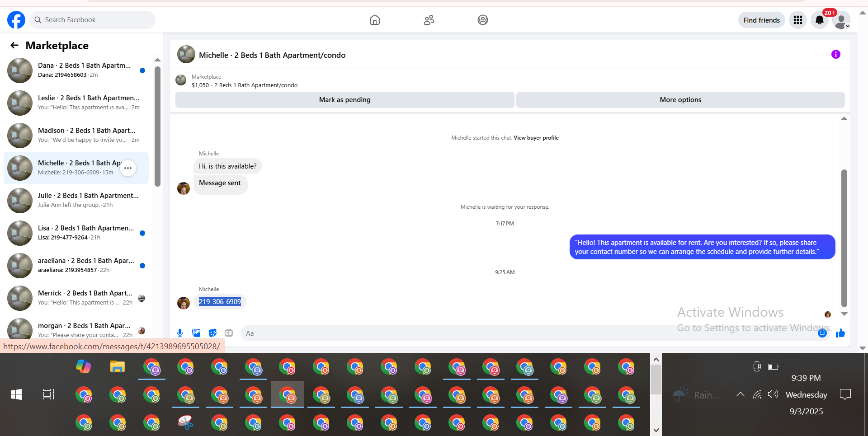Click the 219-306-6909 message bubble
868x436 pixels.
point(220,301)
